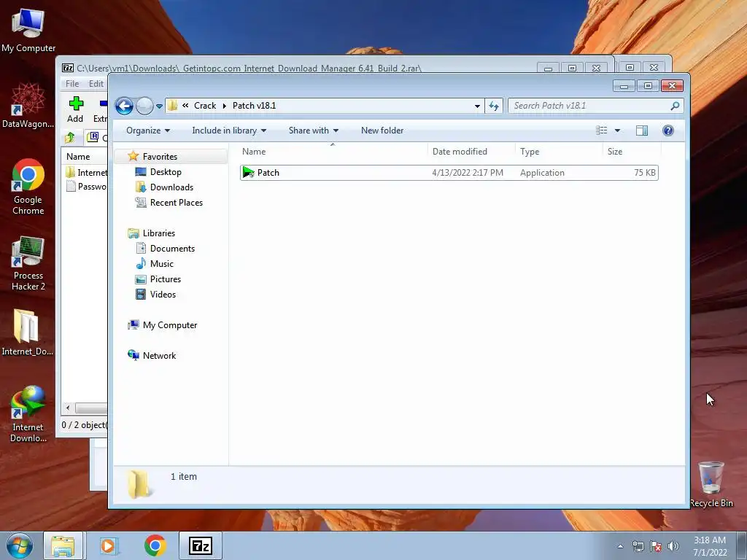Go back in Explorer navigation
Image resolution: width=747 pixels, height=560 pixels.
(x=124, y=106)
